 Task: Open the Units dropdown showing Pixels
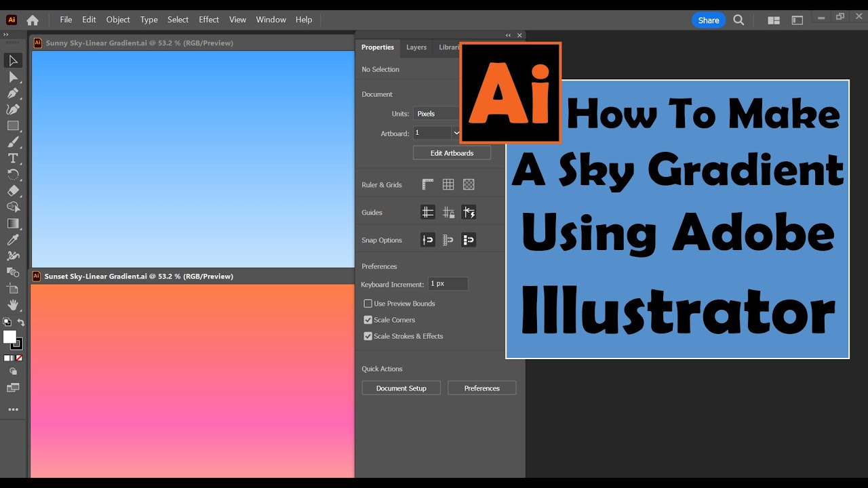point(437,114)
